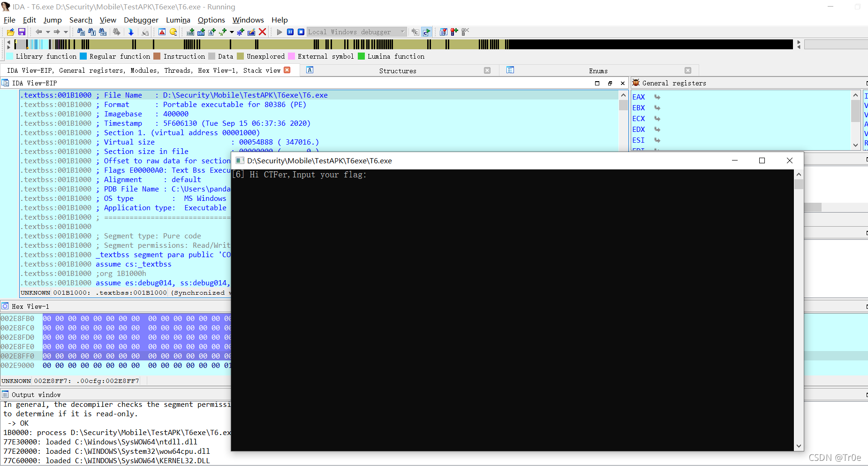This screenshot has width=868, height=466.
Task: Click the blue down-arrow jump icon
Action: [131, 32]
